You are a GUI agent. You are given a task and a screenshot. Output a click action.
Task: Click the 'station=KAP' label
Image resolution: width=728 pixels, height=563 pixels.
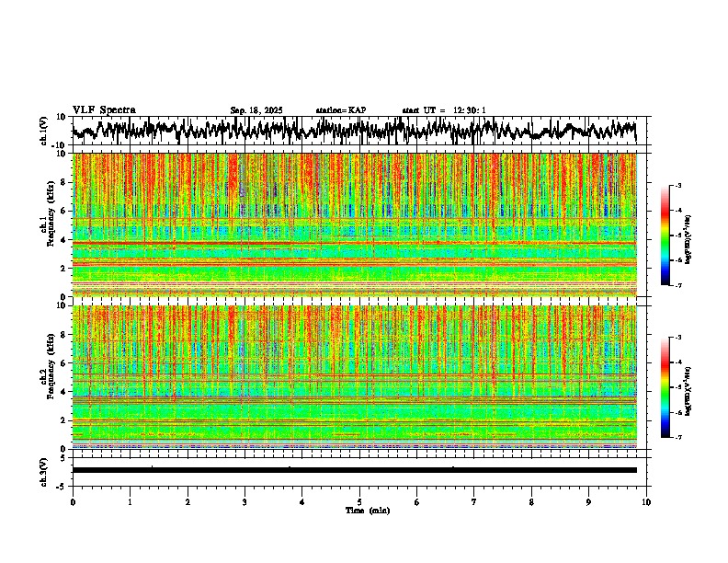(x=341, y=110)
